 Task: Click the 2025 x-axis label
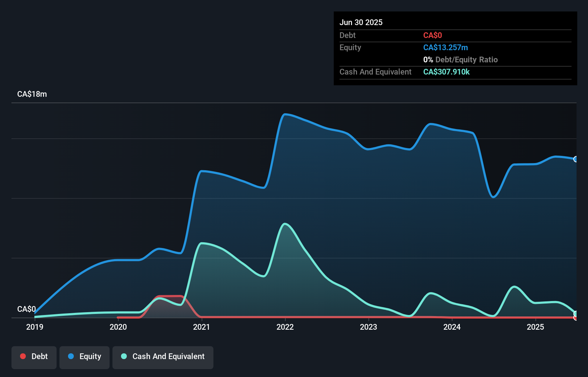[x=535, y=327]
